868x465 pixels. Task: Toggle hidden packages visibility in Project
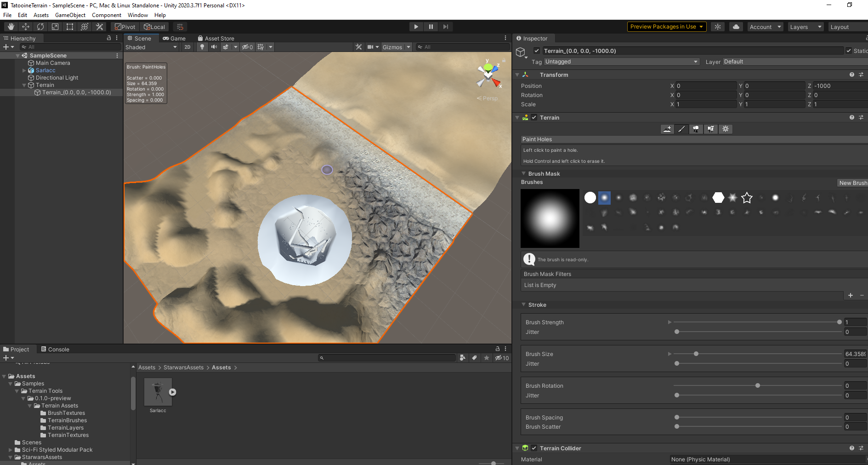point(502,358)
